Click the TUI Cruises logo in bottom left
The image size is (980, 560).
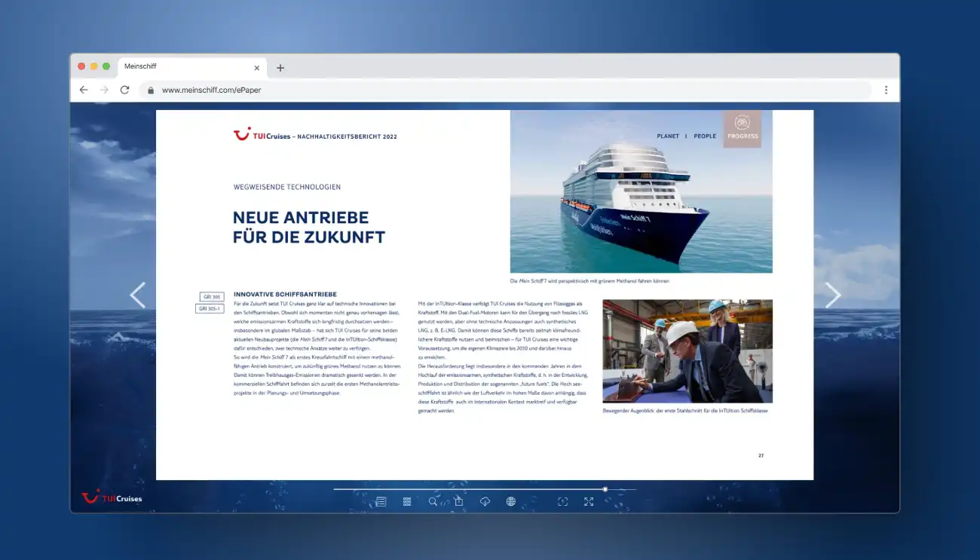click(x=112, y=497)
